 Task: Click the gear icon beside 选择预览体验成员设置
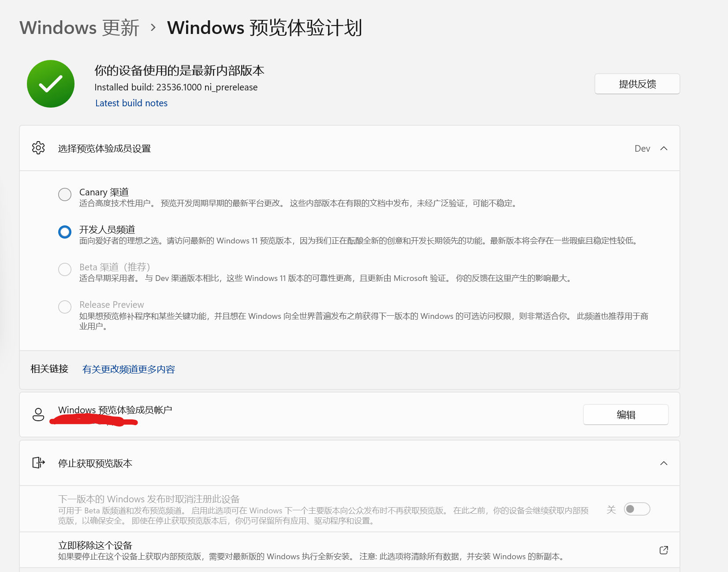coord(38,148)
